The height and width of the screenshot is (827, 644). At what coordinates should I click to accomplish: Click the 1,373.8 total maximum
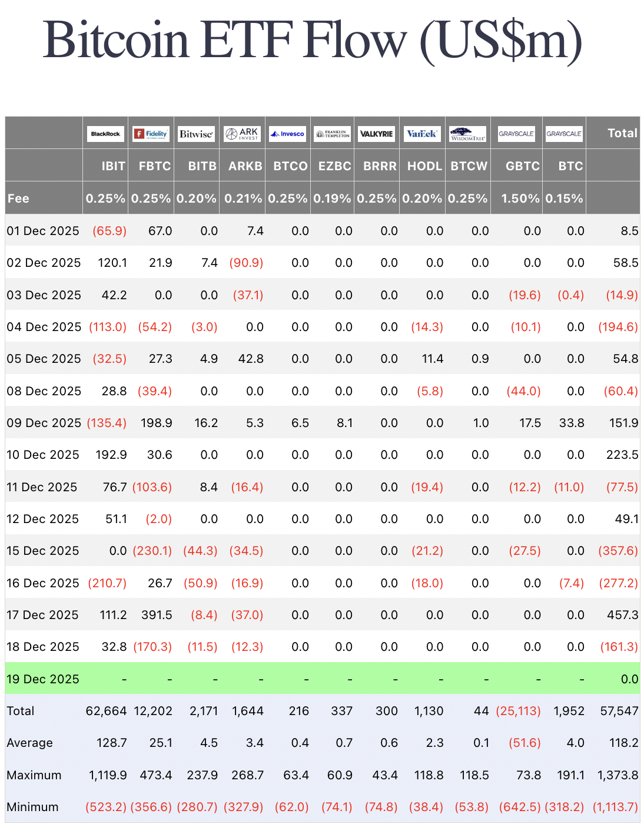click(x=618, y=775)
